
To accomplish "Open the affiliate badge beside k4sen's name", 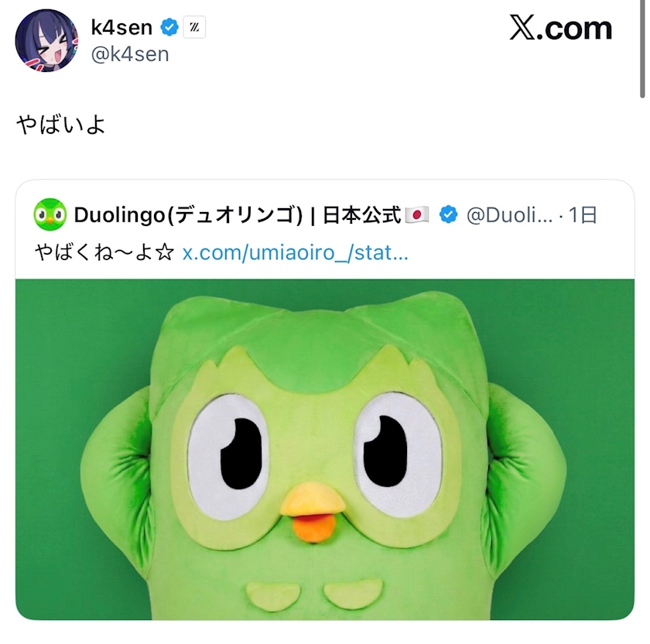I will [x=194, y=27].
